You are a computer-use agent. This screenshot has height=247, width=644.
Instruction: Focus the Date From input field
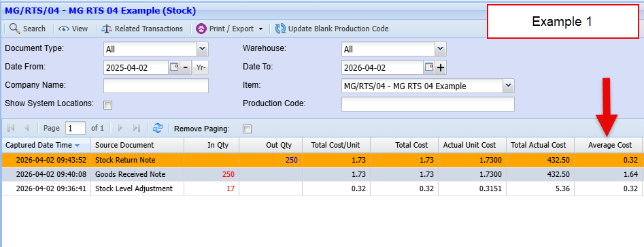(136, 67)
